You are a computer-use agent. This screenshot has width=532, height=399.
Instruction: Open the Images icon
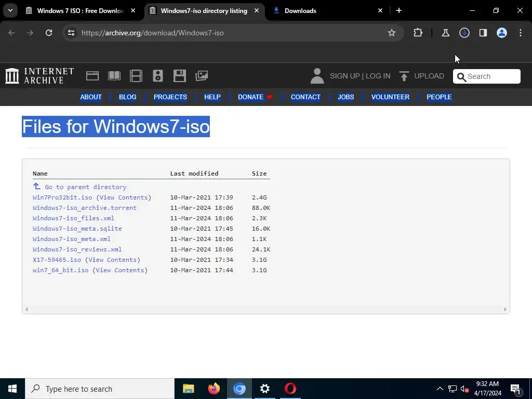202,76
